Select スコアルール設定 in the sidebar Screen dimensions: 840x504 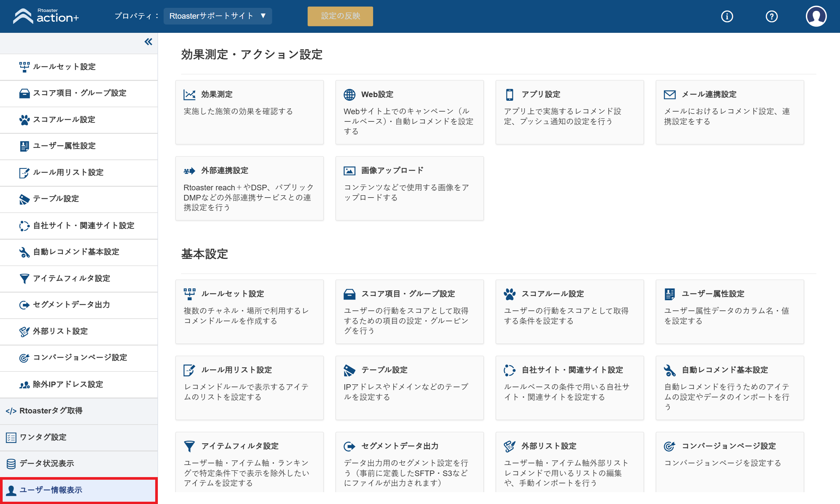point(79,120)
